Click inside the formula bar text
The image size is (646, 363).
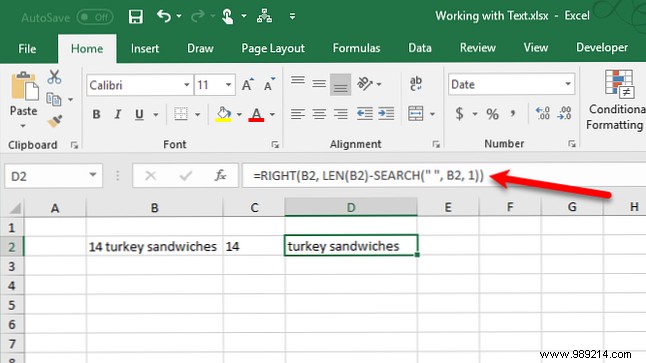point(368,176)
